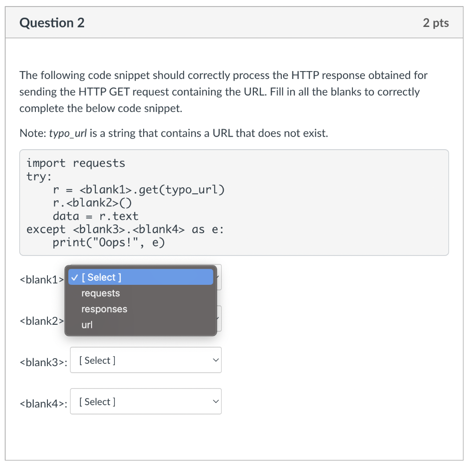
Task: Open the blank4 select box
Action: [x=145, y=401]
